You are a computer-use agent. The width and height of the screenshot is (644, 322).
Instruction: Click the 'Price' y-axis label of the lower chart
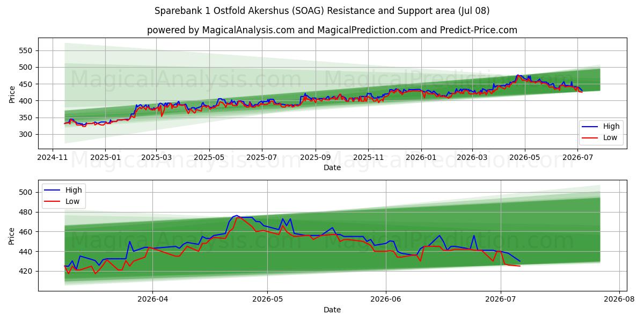[x=12, y=235]
